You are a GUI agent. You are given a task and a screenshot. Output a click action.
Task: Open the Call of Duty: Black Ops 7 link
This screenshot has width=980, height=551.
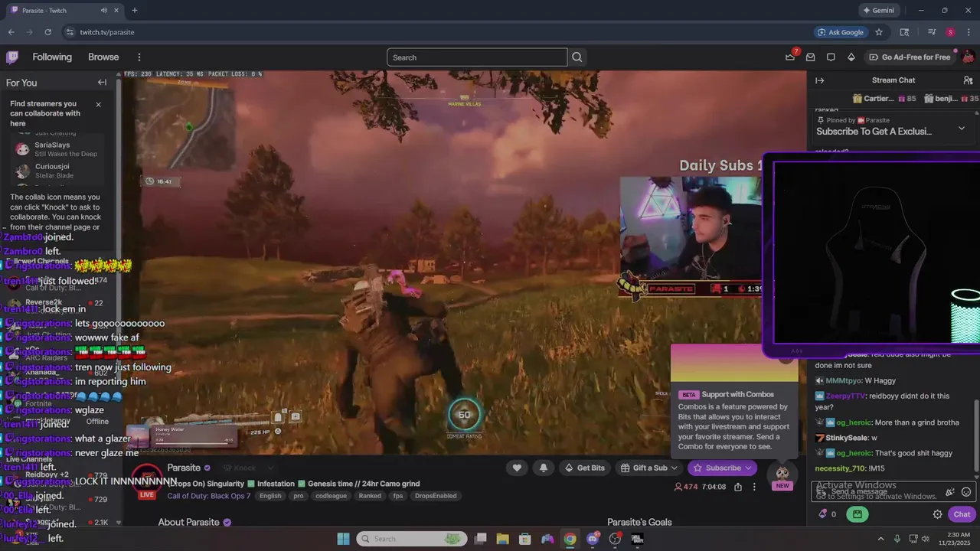(209, 496)
